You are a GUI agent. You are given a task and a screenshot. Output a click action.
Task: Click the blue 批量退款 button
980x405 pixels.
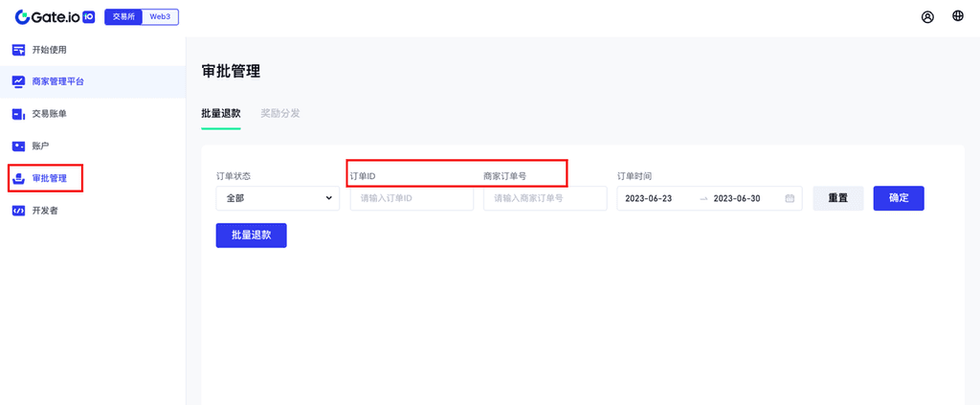(251, 235)
